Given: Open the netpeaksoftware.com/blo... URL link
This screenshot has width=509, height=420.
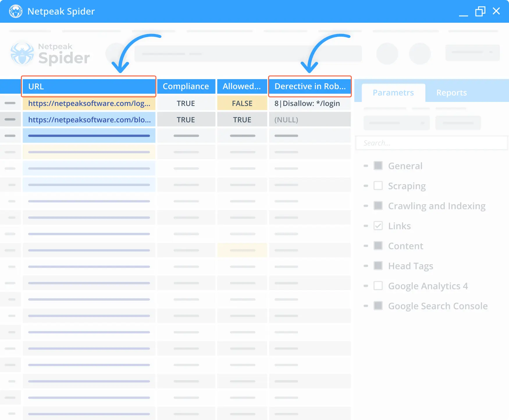Looking at the screenshot, I should (89, 120).
